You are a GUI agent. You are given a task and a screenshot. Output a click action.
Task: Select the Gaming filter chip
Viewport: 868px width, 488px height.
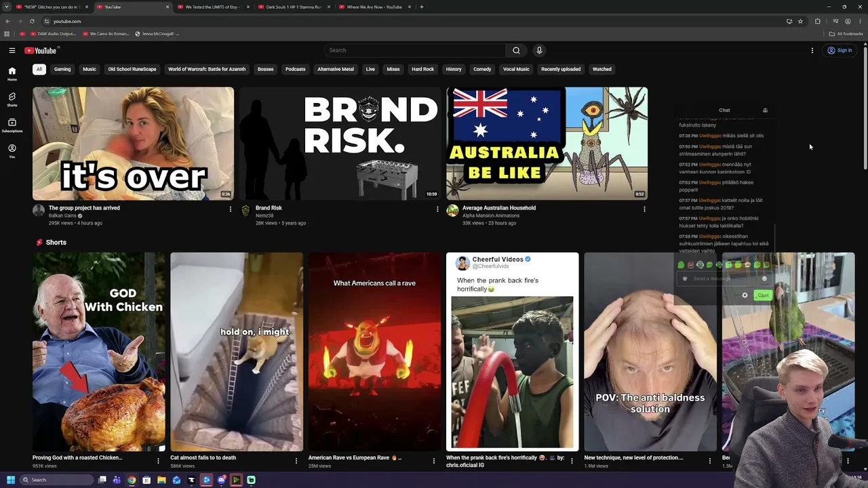62,69
